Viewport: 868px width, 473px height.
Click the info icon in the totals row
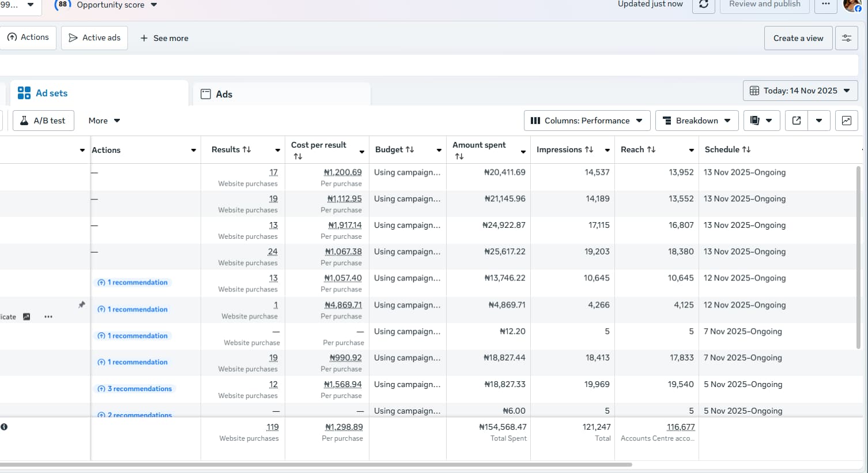coord(4,427)
